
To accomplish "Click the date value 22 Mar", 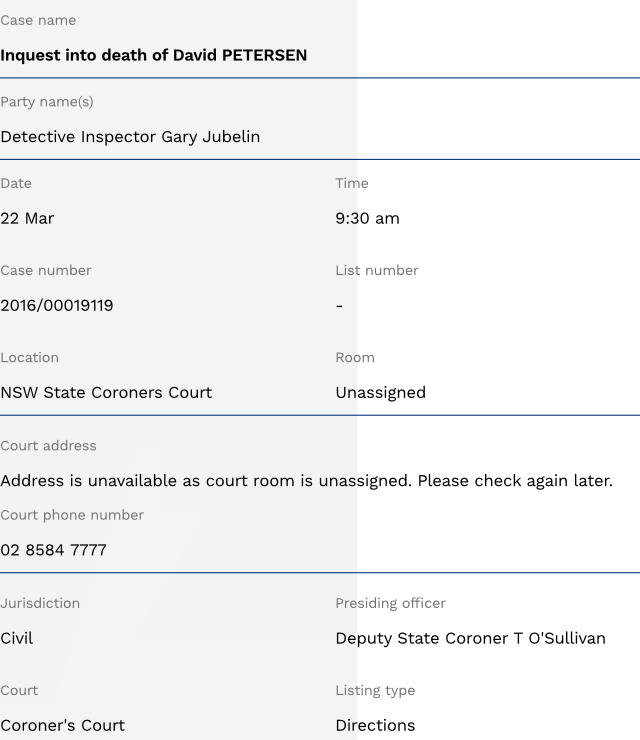I will tap(27, 219).
